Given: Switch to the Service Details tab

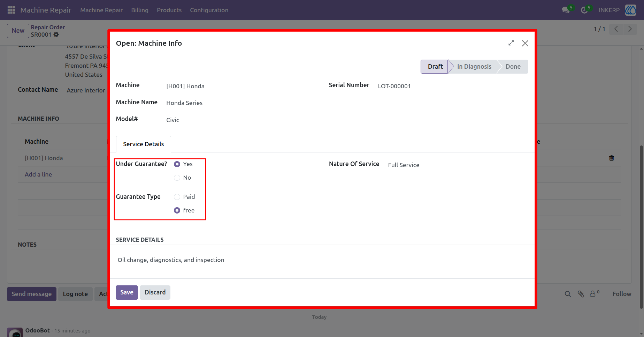Looking at the screenshot, I should 143,144.
